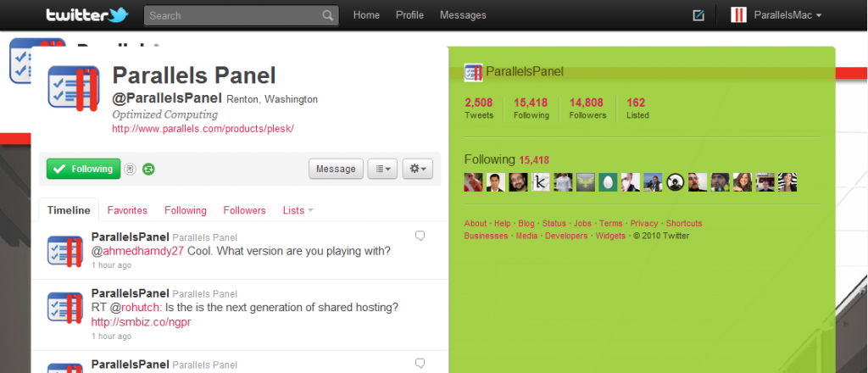Open the first avatar in the Following list
The image size is (868, 373).
pyautogui.click(x=473, y=182)
